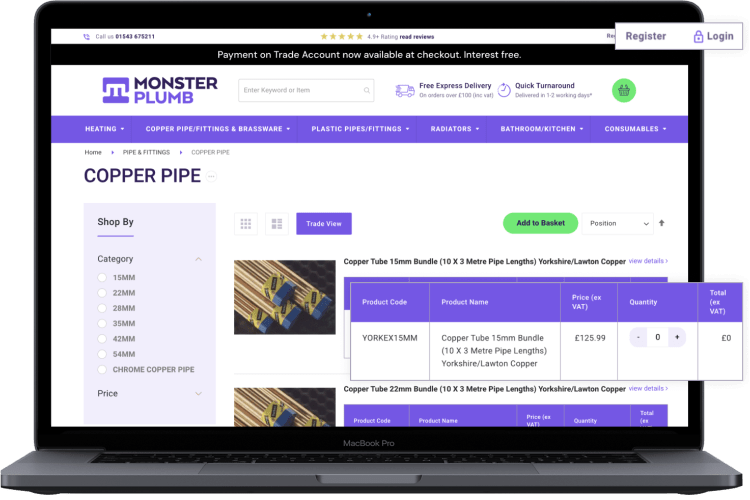Open the Heating menu dropdown
This screenshot has width=750, height=500.
(105, 129)
